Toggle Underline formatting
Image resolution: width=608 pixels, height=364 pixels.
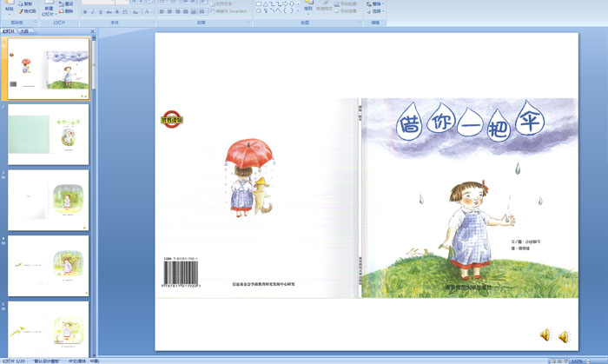click(x=101, y=12)
